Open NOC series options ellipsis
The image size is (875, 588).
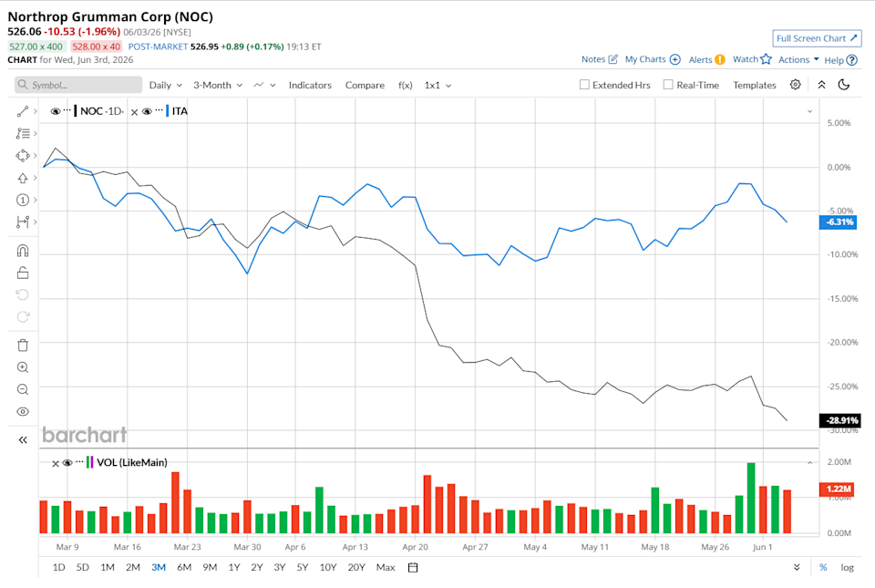pos(67,110)
